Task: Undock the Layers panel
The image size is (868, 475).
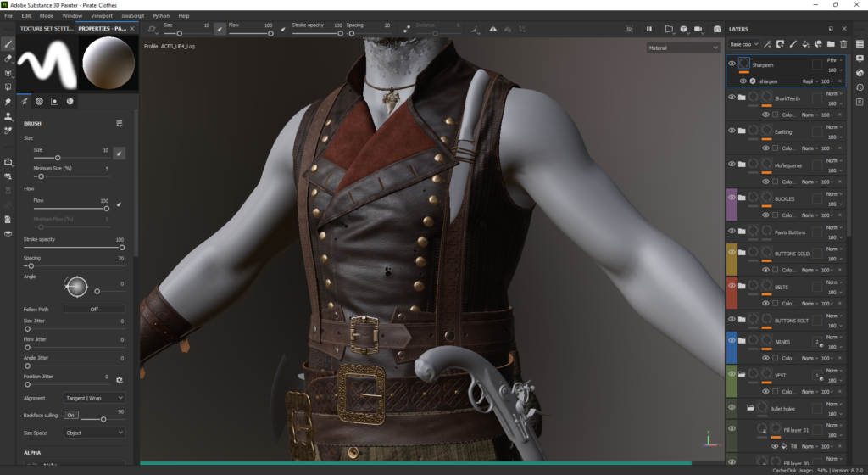Action: pyautogui.click(x=831, y=28)
